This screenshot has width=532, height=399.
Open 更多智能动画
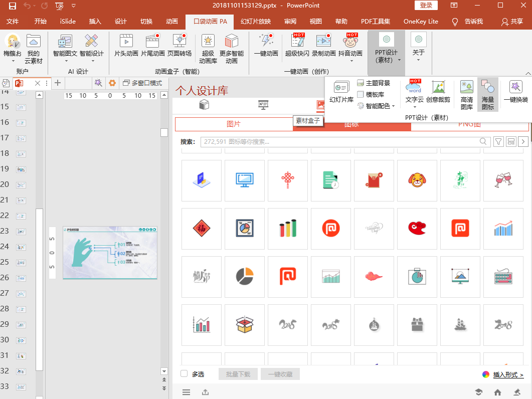coord(231,49)
